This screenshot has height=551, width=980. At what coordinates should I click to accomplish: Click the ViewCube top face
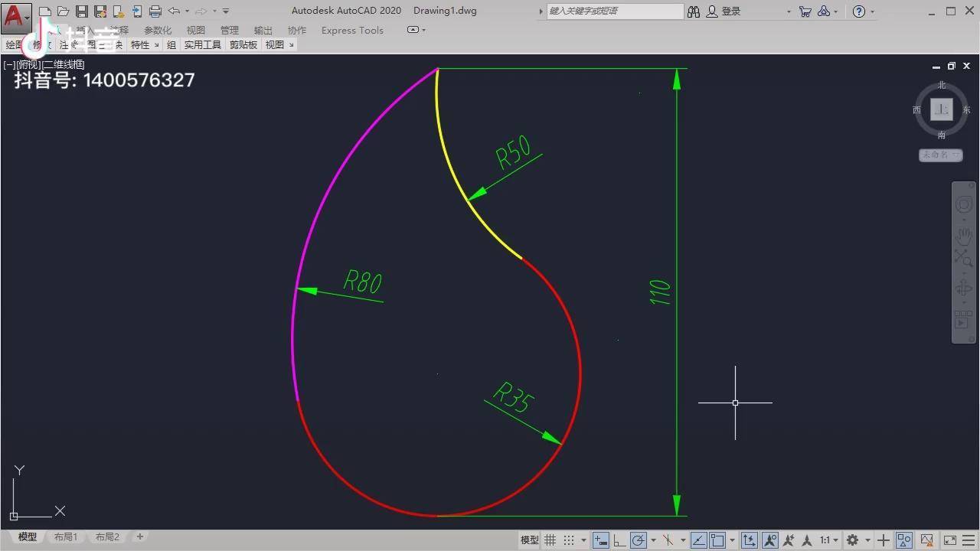pyautogui.click(x=942, y=109)
